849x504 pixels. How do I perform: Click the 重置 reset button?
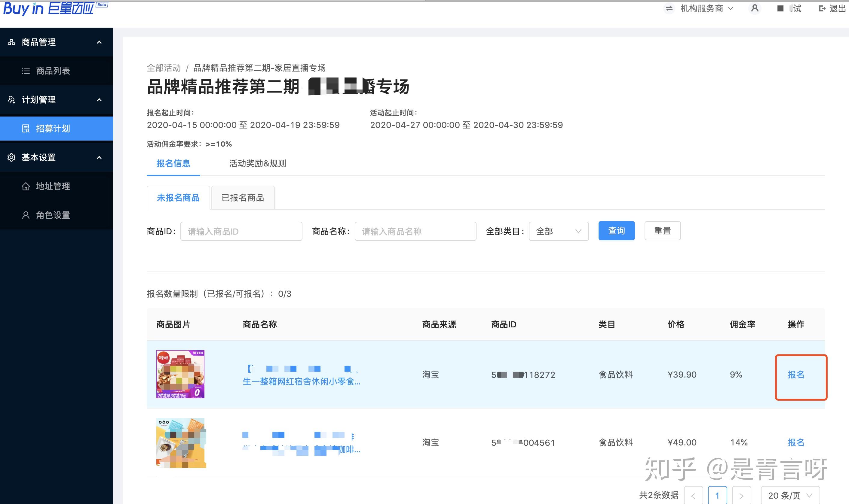coord(663,231)
